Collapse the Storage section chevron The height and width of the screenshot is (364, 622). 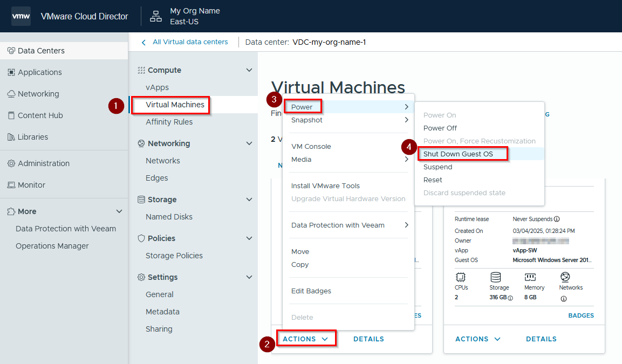point(249,200)
